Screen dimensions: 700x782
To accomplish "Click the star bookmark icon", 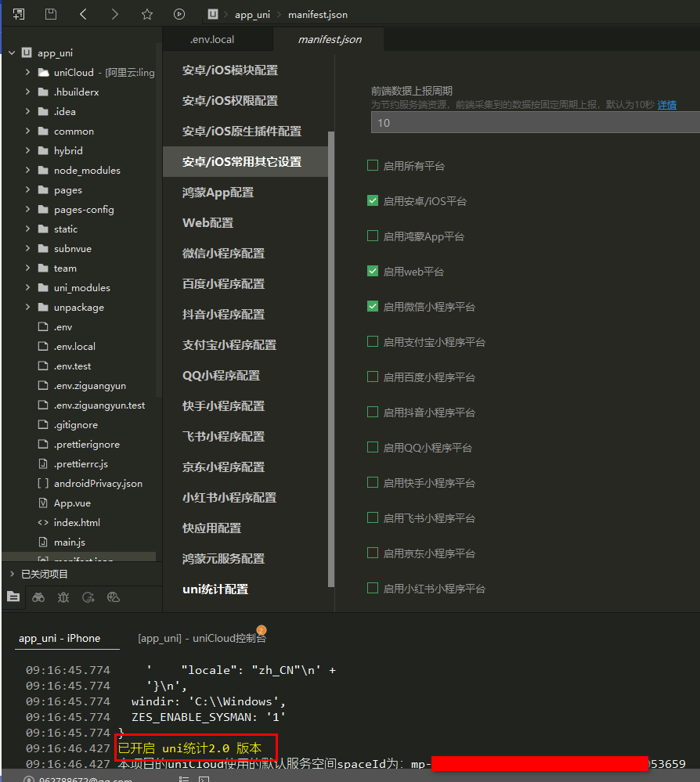I will click(x=147, y=14).
